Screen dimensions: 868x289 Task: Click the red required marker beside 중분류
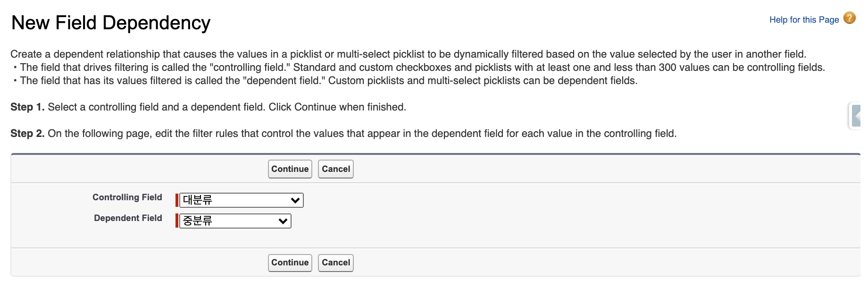coord(177,221)
